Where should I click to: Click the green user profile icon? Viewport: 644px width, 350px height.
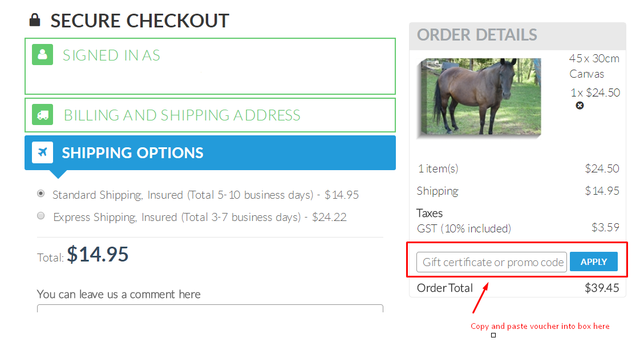[43, 55]
